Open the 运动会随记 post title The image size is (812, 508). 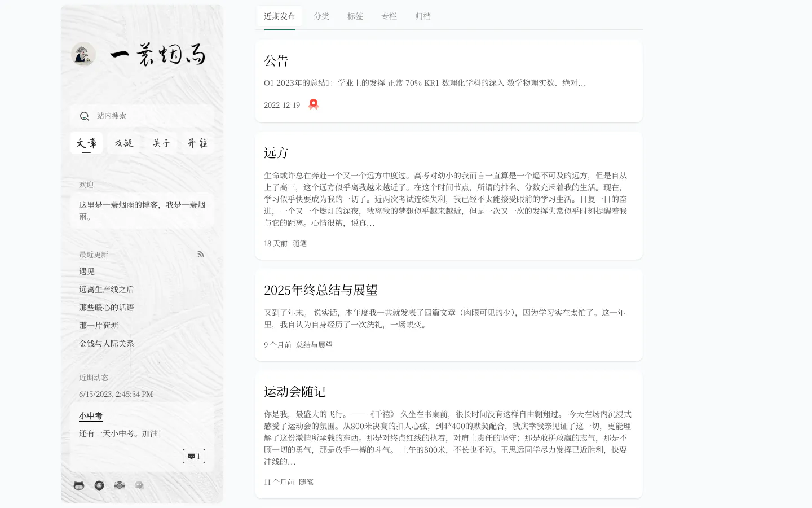295,392
